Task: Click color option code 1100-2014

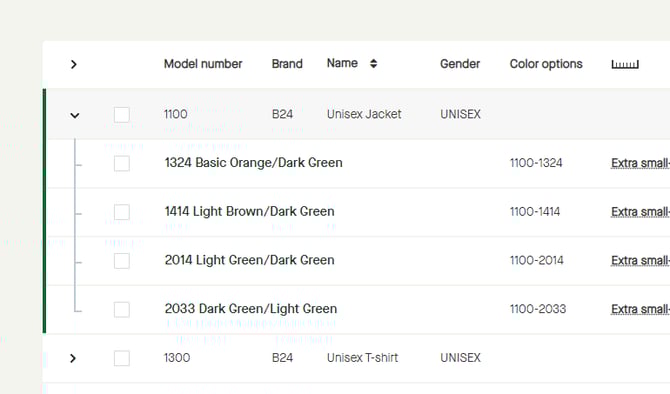Action: point(536,260)
